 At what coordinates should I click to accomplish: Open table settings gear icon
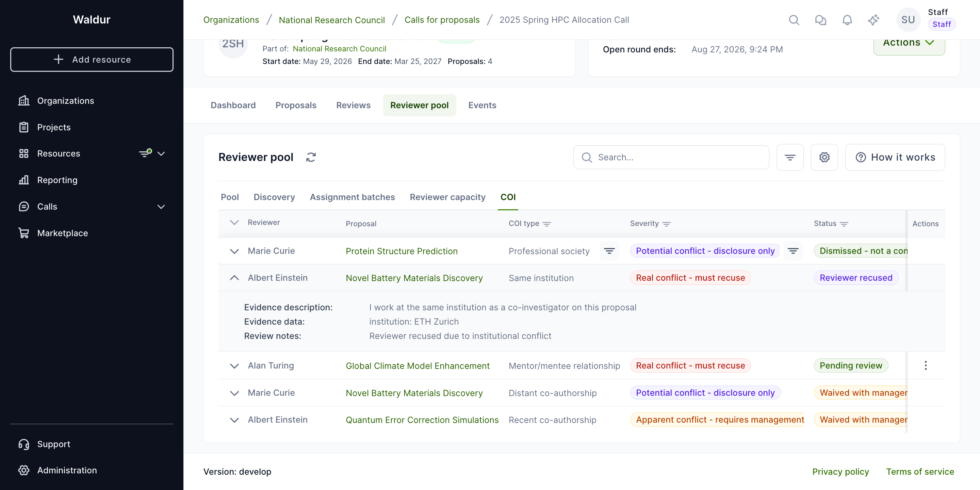[824, 157]
